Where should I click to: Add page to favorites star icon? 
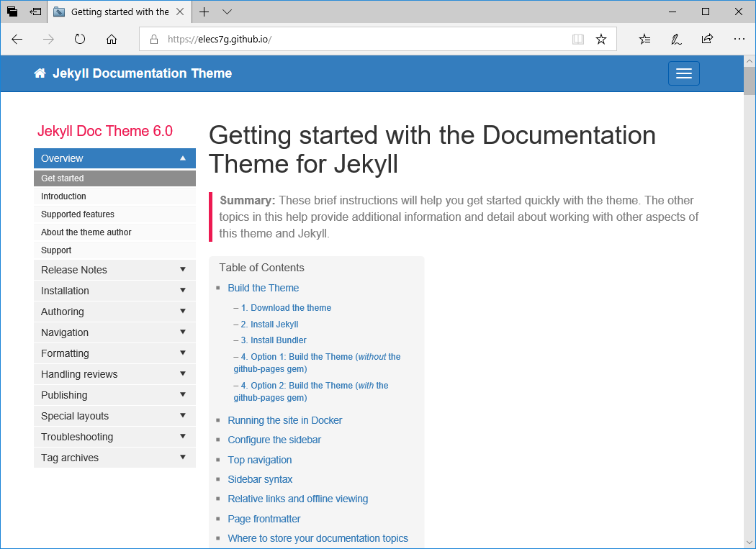pos(600,39)
